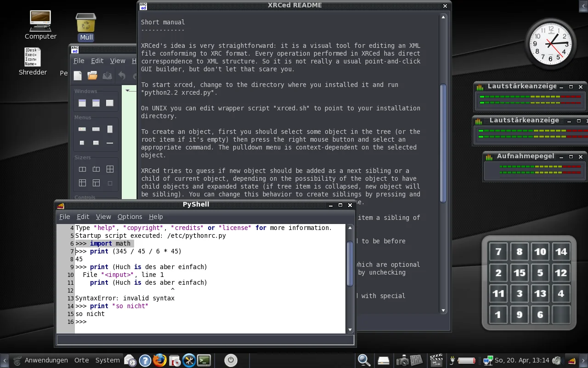588x368 pixels.
Task: Click the XRCed README vertical scrollbar thumb
Action: click(x=443, y=143)
